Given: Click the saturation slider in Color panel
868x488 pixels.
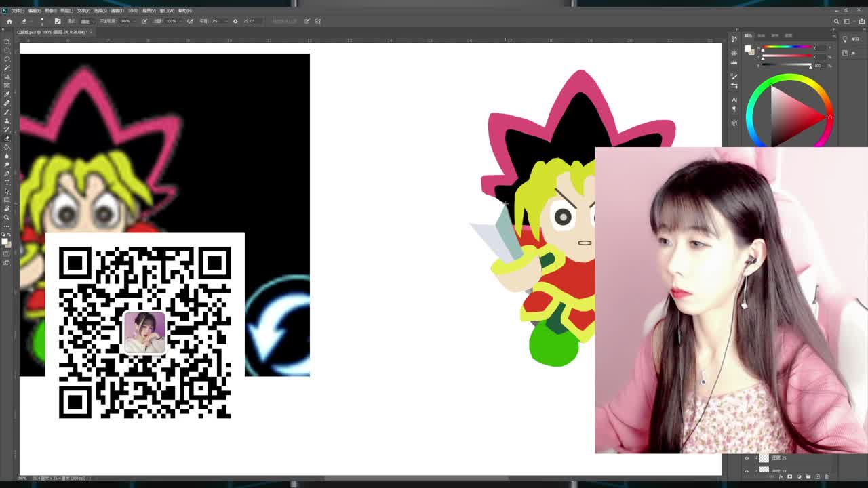Looking at the screenshot, I should [787, 56].
